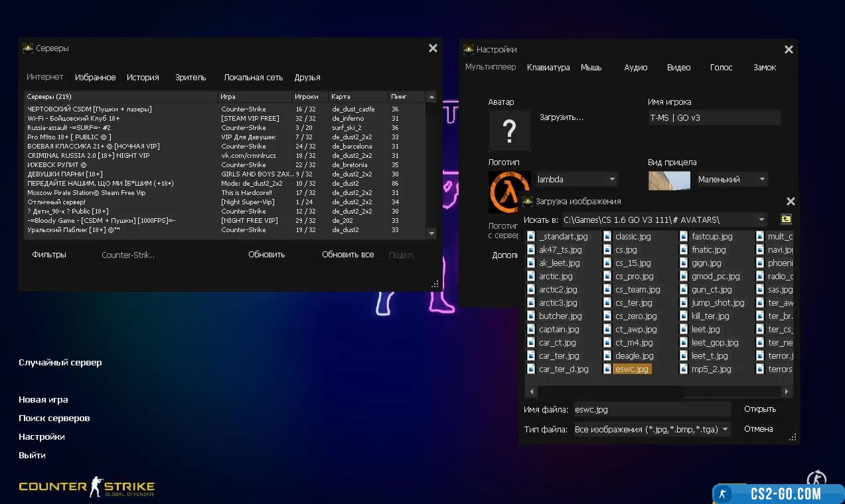Click the question mark avatar image
The width and height of the screenshot is (845, 504).
(x=509, y=131)
